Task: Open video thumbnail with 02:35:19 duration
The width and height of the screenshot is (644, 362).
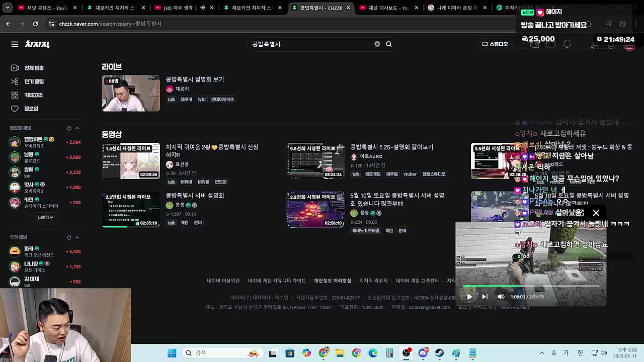Action: click(x=131, y=209)
